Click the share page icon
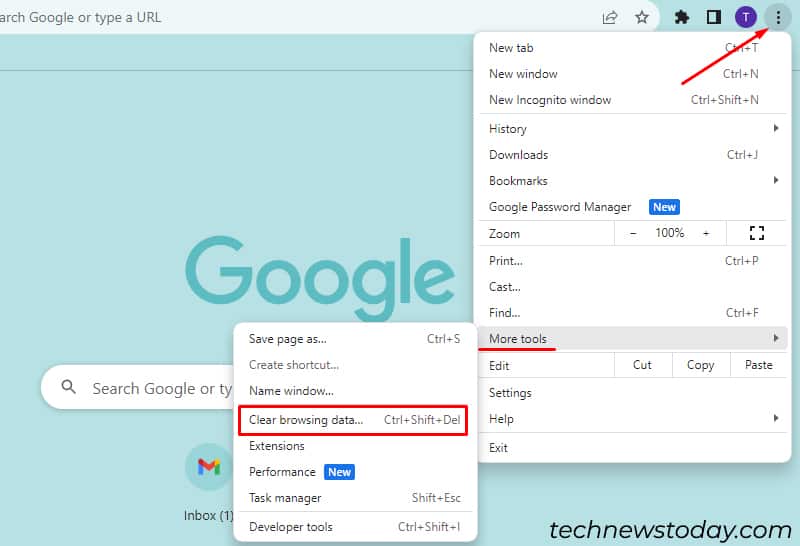800x546 pixels. point(610,18)
